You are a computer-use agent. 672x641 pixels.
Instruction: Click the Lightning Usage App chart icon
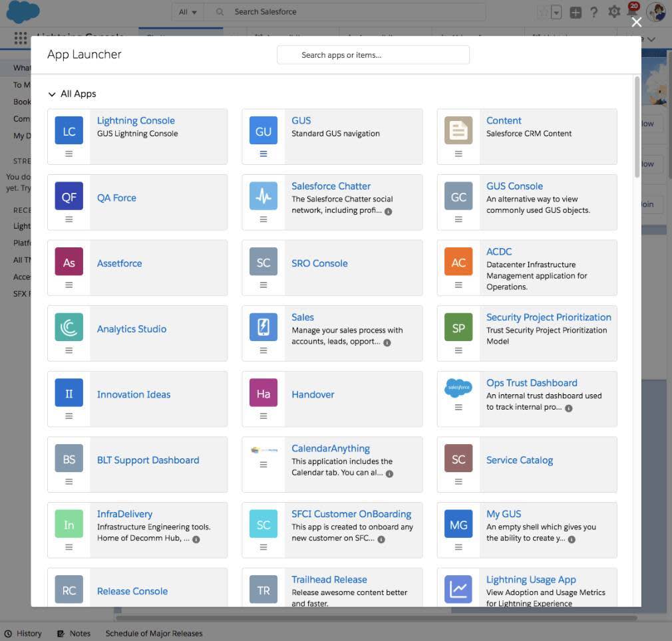[458, 589]
